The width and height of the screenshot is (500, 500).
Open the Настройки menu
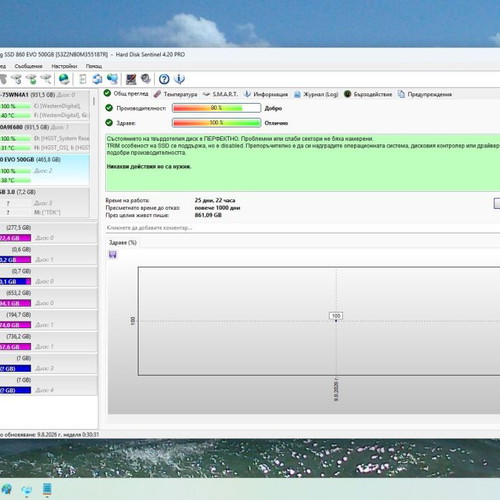click(64, 66)
